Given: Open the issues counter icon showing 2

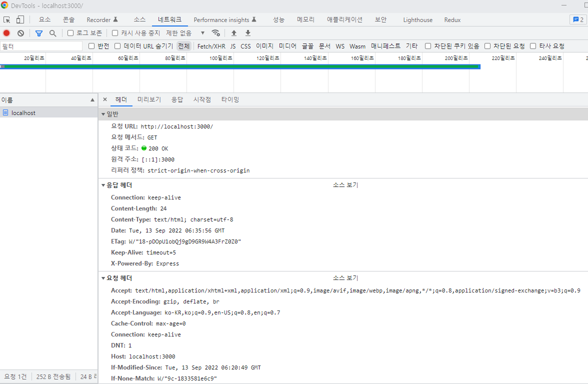Looking at the screenshot, I should pyautogui.click(x=577, y=19).
